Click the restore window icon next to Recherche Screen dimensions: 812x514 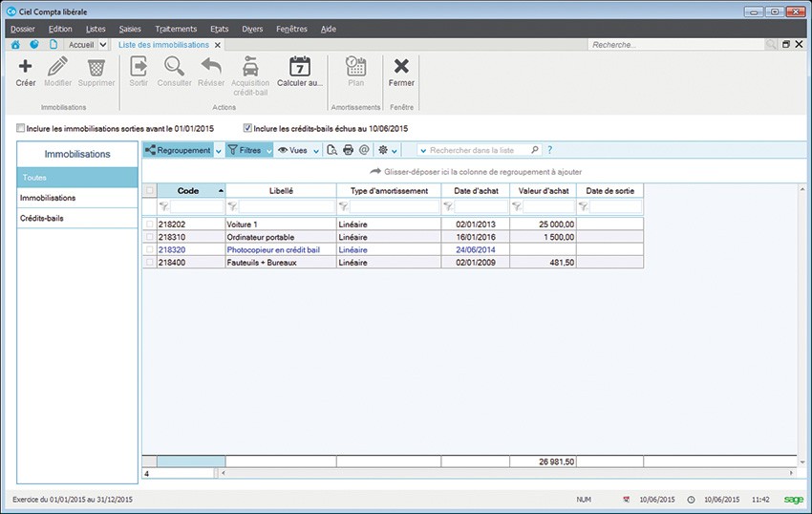(x=785, y=45)
